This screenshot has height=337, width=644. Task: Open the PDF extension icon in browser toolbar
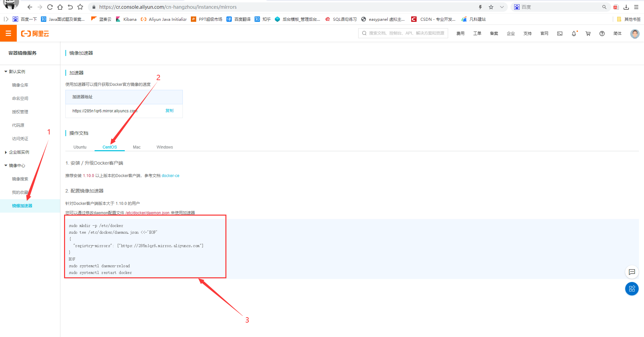coord(616,7)
